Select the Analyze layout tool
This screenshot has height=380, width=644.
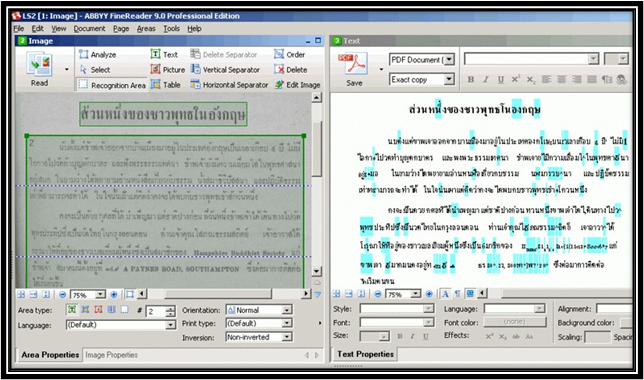click(x=98, y=54)
